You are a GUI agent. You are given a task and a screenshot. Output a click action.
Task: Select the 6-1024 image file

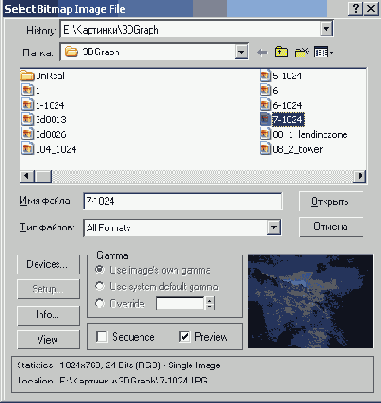(x=281, y=105)
